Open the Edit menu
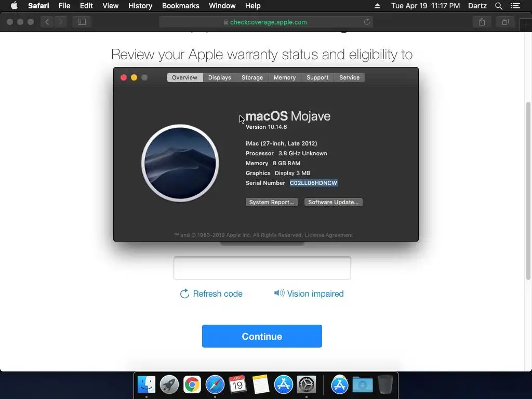The width and height of the screenshot is (532, 399). tap(86, 6)
